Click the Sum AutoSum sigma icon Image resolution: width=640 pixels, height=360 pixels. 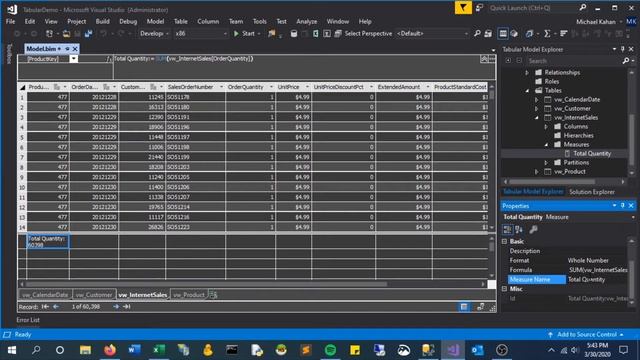(x=547, y=33)
